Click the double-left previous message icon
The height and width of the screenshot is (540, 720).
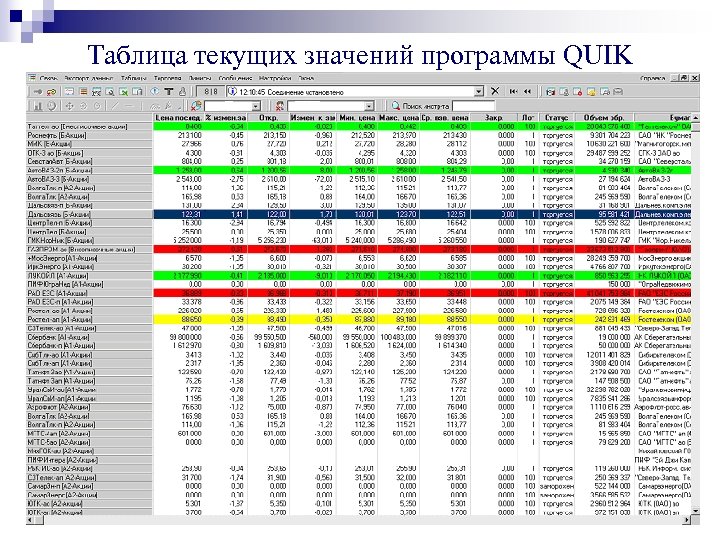pyautogui.click(x=527, y=92)
